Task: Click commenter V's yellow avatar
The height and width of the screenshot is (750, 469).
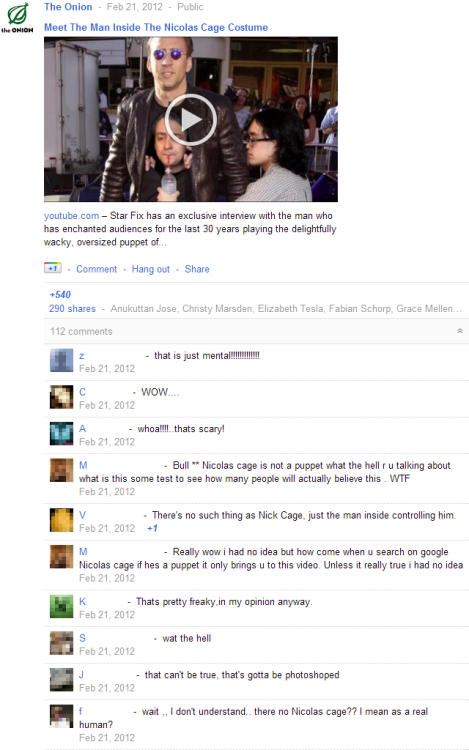Action: [x=62, y=520]
